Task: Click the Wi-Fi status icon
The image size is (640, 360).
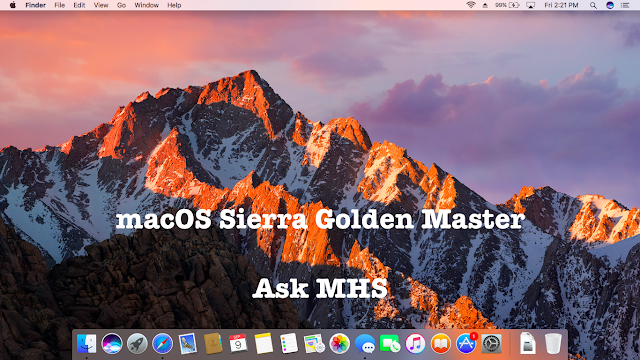Action: (x=471, y=5)
